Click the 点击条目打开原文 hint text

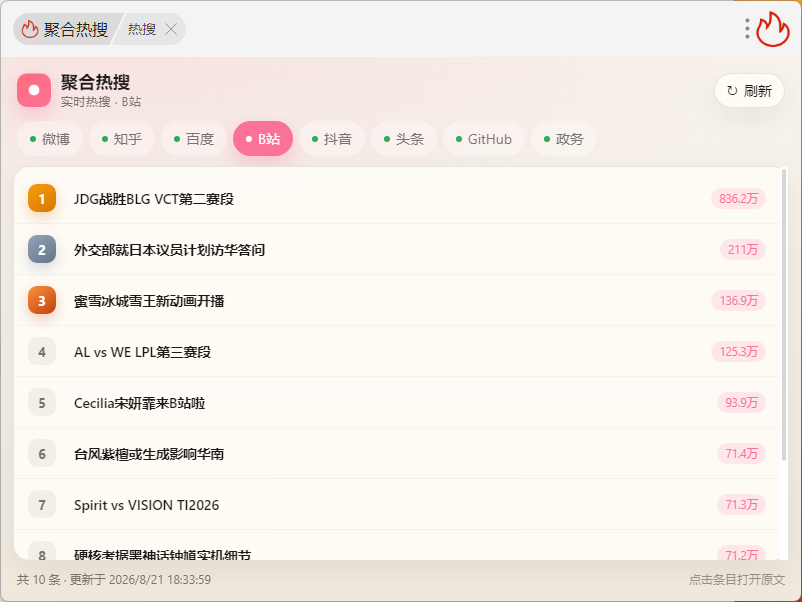pos(737,579)
